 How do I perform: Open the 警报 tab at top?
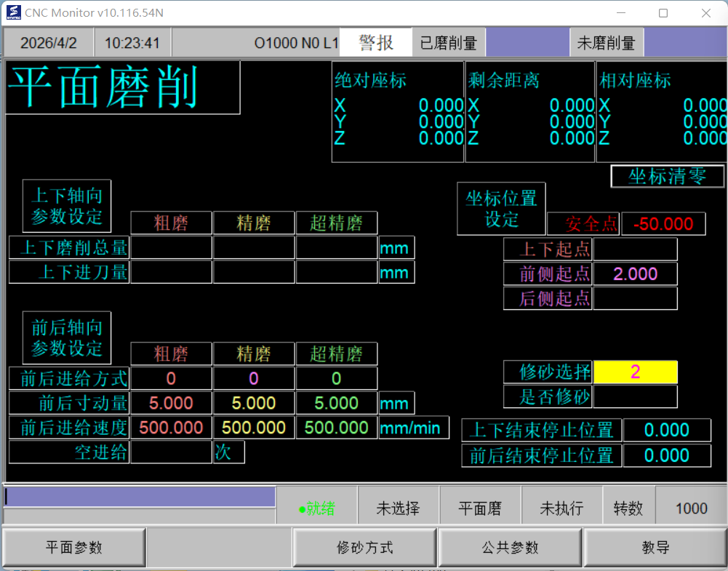pos(375,43)
